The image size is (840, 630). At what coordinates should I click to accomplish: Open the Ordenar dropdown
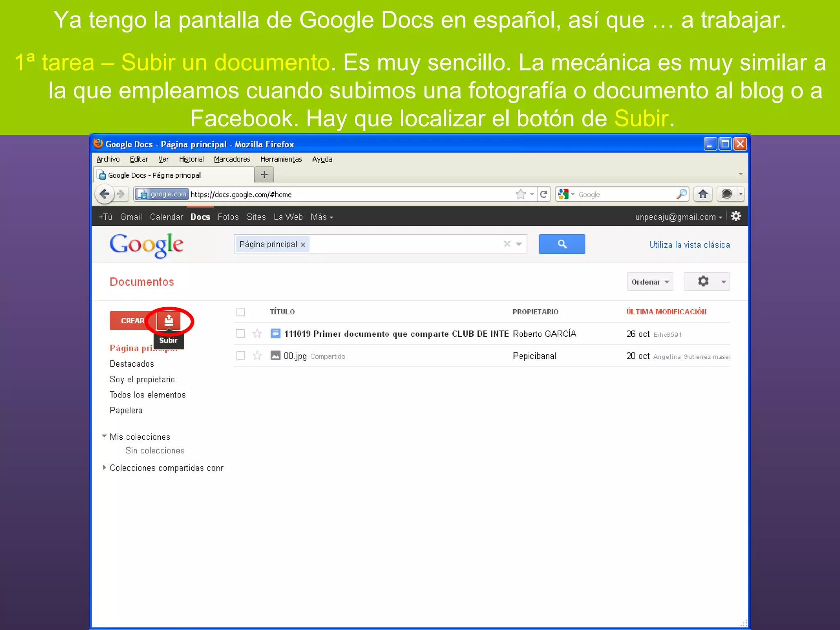tap(650, 282)
